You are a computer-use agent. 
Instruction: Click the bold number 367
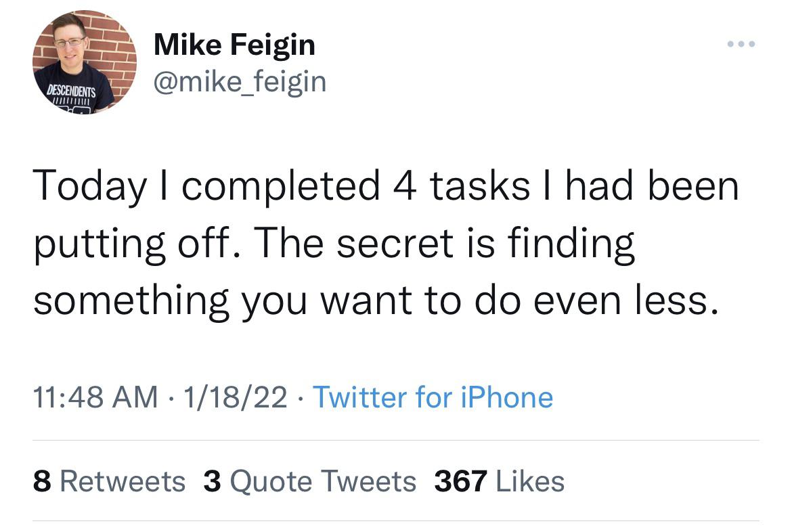click(460, 482)
